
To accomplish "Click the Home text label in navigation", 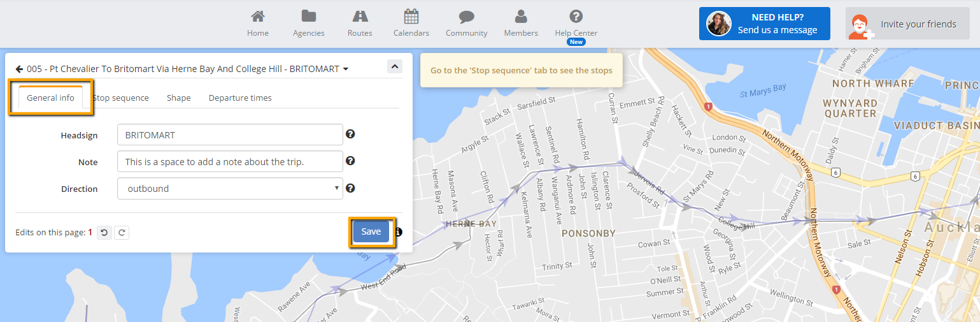I will point(258,33).
